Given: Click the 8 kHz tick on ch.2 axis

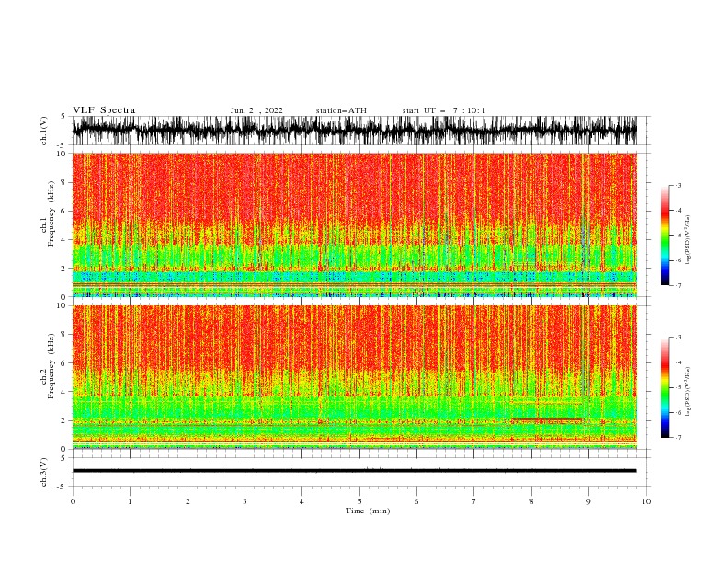Looking at the screenshot, I should click(63, 335).
